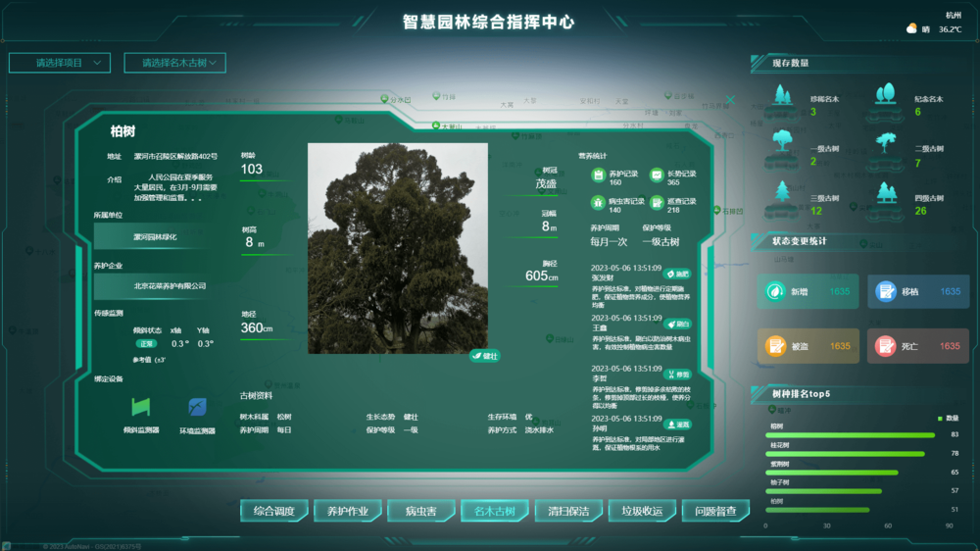Click the 柏树 83 bar in ranking
The width and height of the screenshot is (980, 551).
850,434
